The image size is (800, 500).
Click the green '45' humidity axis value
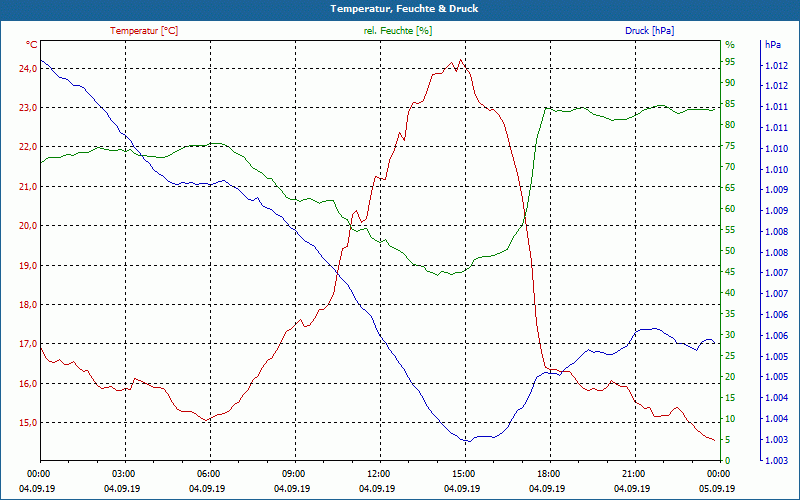tap(730, 272)
